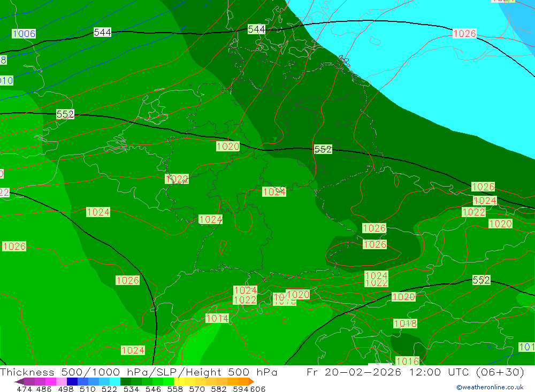This screenshot has width=535, height=392.
Task: Click the red 1014 isobar label
Action: coord(217,318)
